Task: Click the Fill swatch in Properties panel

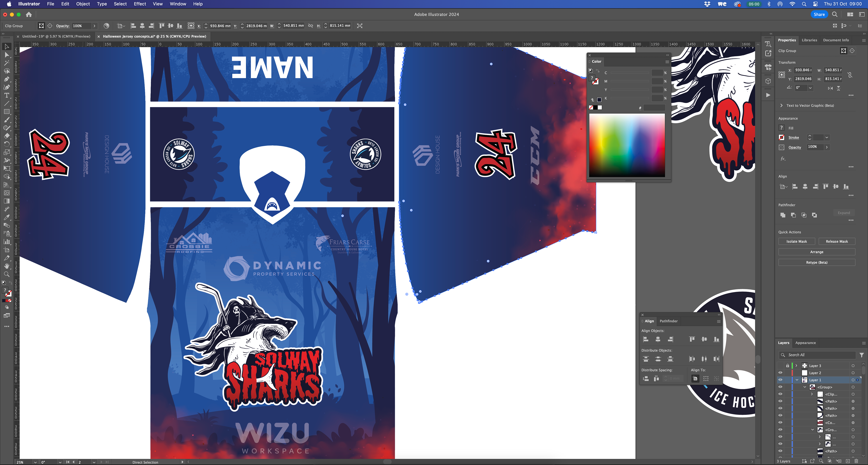Action: (x=781, y=128)
